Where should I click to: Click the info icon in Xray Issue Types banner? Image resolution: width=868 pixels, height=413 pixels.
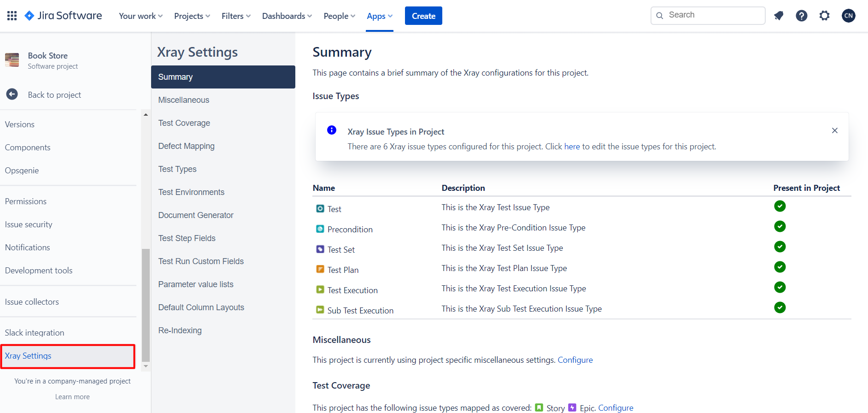tap(332, 130)
